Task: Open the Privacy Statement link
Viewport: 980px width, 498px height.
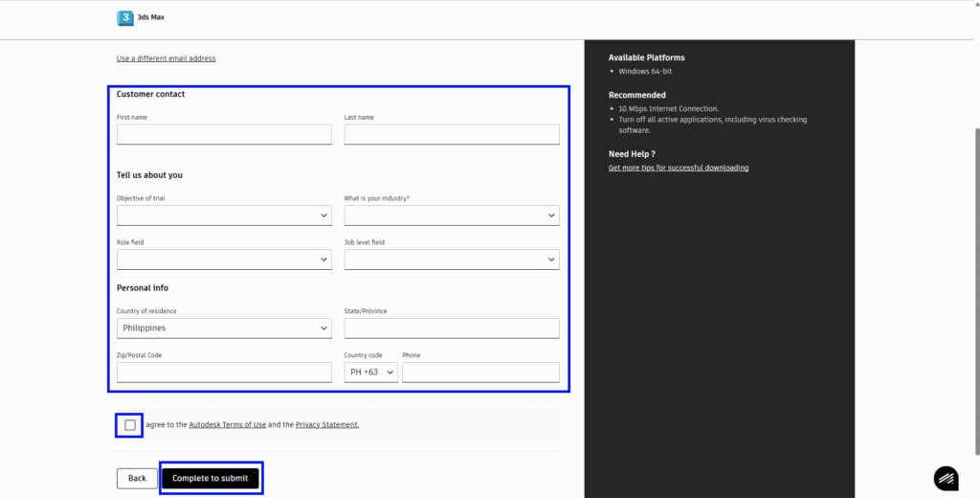Action: pos(326,424)
